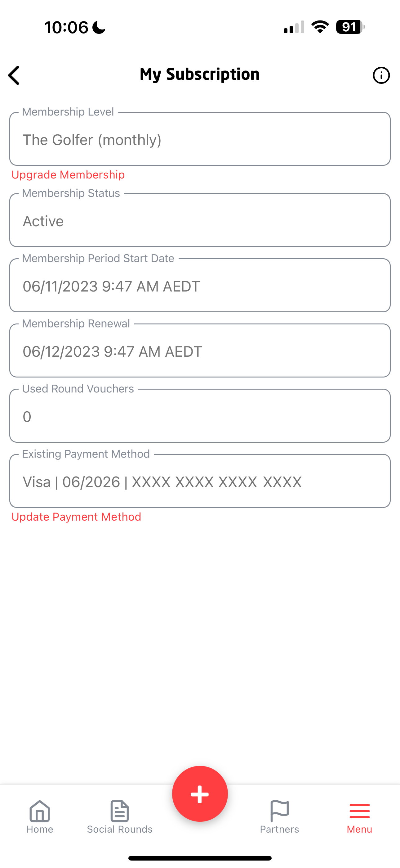Tap the Membership Renewal date field

tap(200, 350)
